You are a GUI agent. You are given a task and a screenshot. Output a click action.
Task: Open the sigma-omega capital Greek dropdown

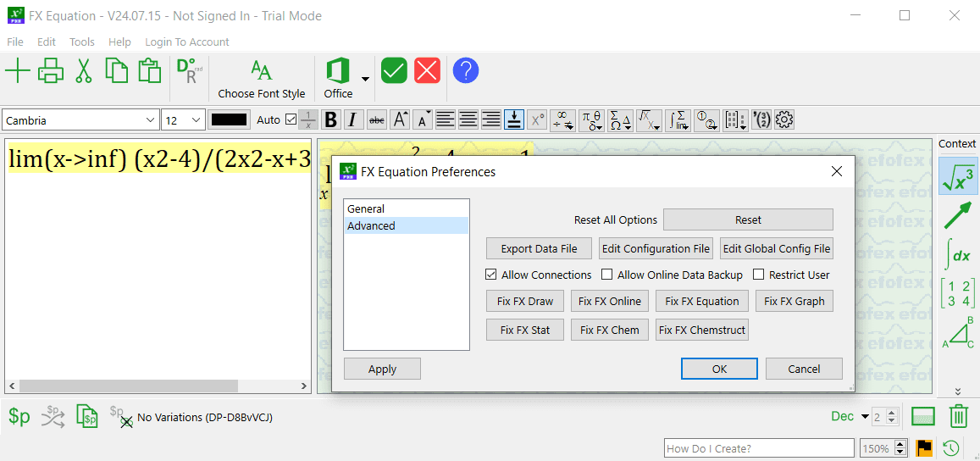[x=621, y=119]
